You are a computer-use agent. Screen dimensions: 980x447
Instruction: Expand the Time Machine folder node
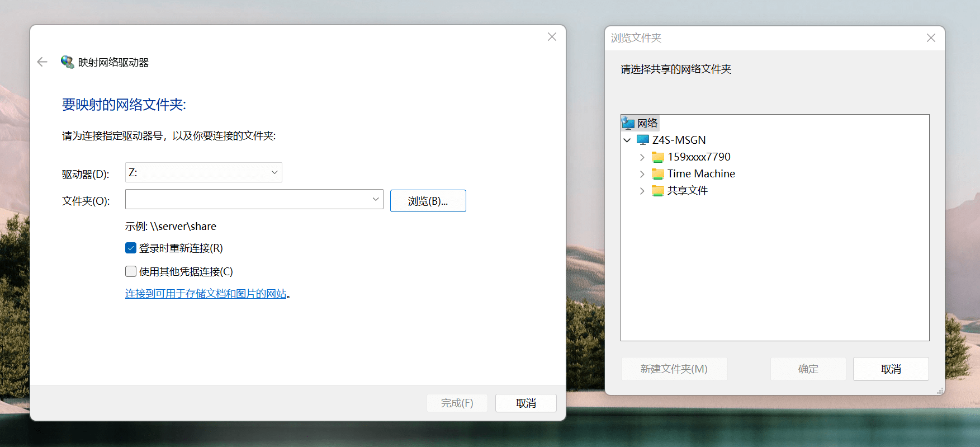(x=642, y=174)
